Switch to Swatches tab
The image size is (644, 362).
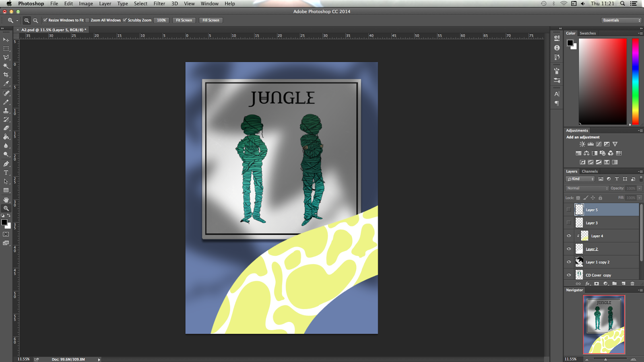pyautogui.click(x=588, y=33)
